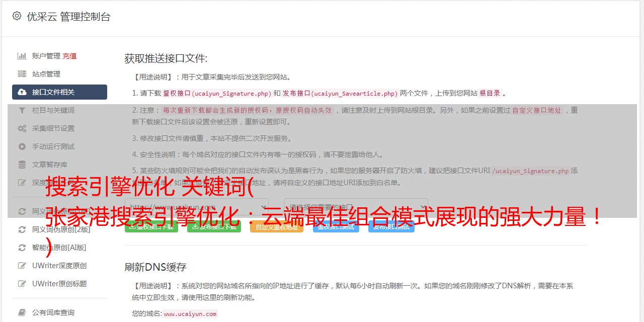The width and height of the screenshot is (644, 322).
Task: Expand the 请选择您需要的接口 dropdown
Action: [356, 207]
